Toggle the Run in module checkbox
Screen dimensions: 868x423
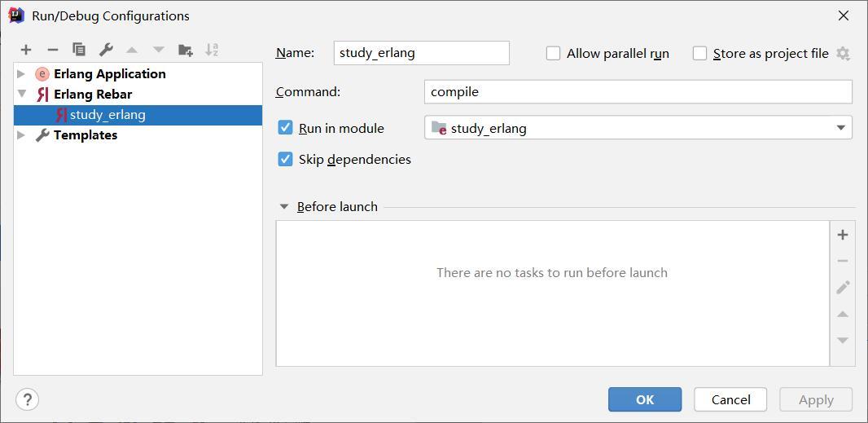285,128
